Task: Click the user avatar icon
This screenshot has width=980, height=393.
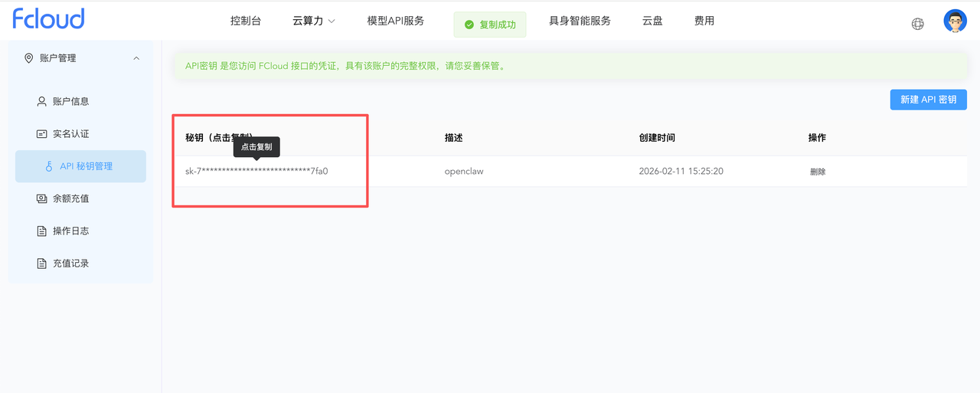Action: point(955,21)
